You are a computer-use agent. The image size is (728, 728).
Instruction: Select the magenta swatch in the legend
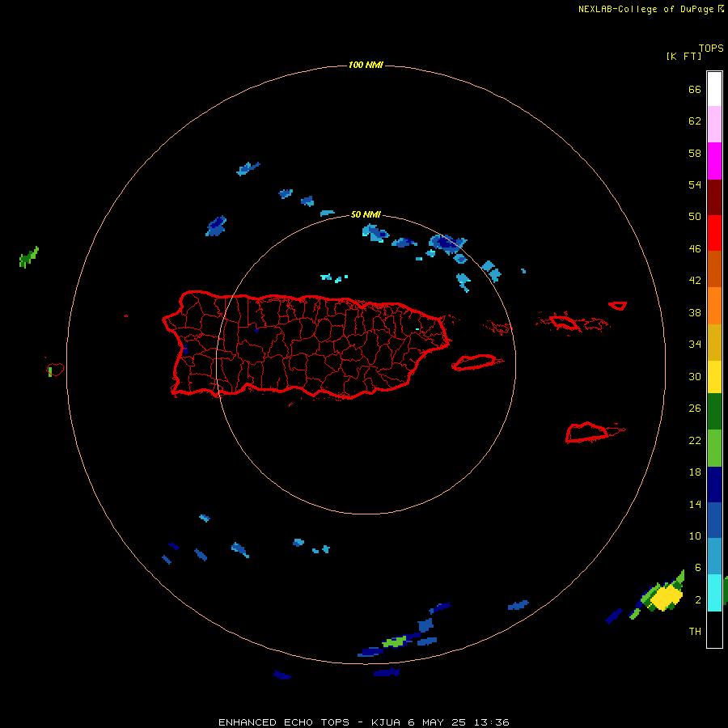(x=714, y=161)
